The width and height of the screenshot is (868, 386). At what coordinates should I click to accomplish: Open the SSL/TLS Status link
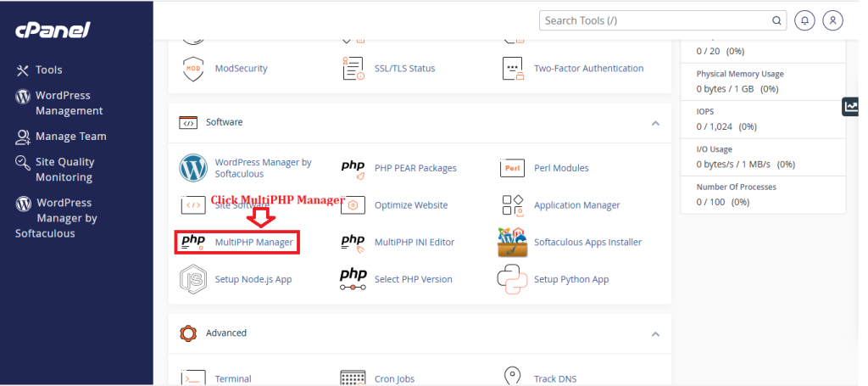pyautogui.click(x=404, y=69)
